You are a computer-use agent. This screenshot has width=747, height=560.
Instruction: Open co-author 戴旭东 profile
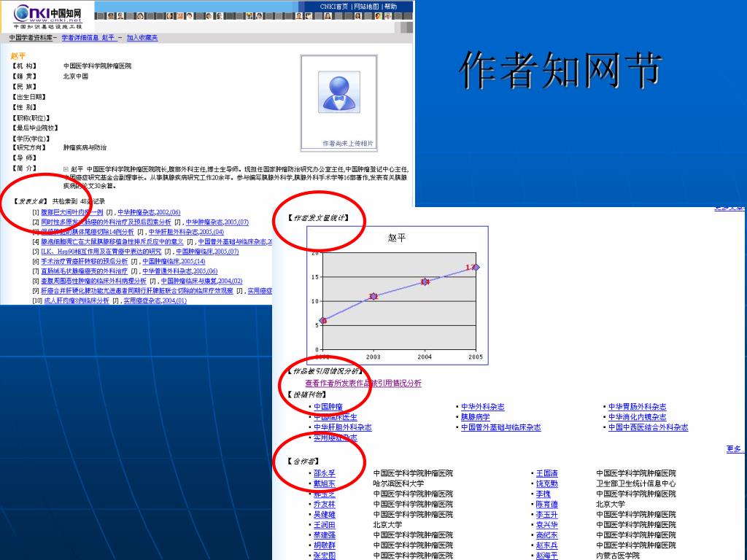[325, 483]
